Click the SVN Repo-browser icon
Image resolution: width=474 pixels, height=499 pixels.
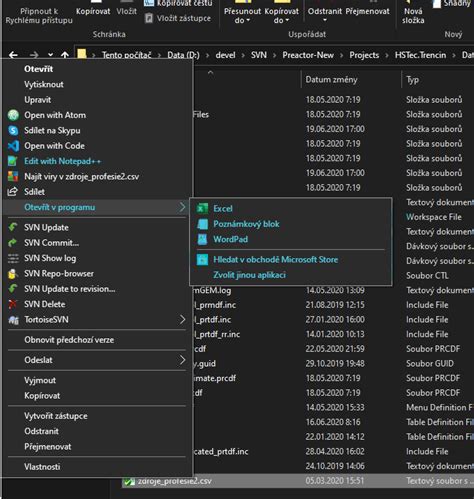(x=12, y=274)
